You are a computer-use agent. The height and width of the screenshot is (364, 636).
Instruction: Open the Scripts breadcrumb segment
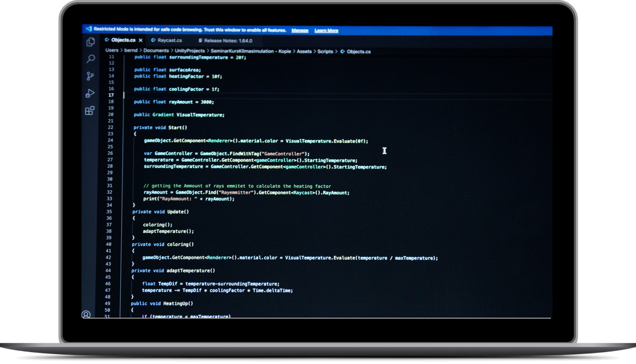click(325, 51)
